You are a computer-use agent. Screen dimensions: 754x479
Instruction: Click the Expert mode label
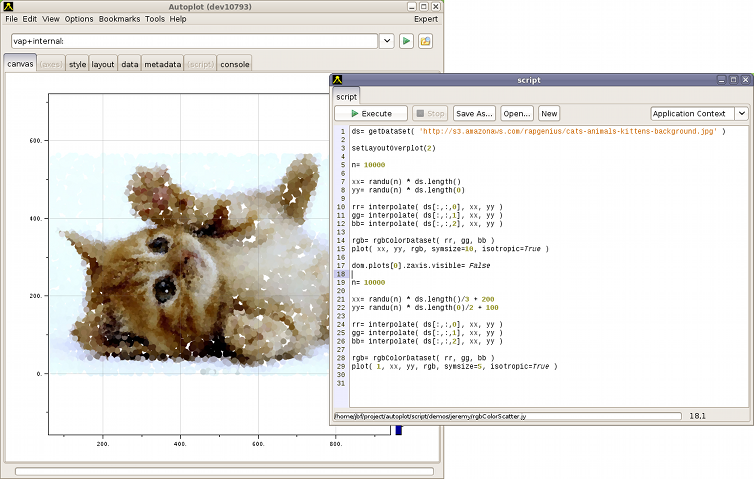426,19
